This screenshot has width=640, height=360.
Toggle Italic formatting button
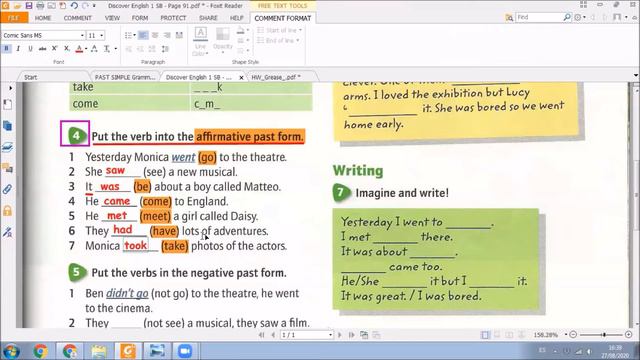pos(18,49)
